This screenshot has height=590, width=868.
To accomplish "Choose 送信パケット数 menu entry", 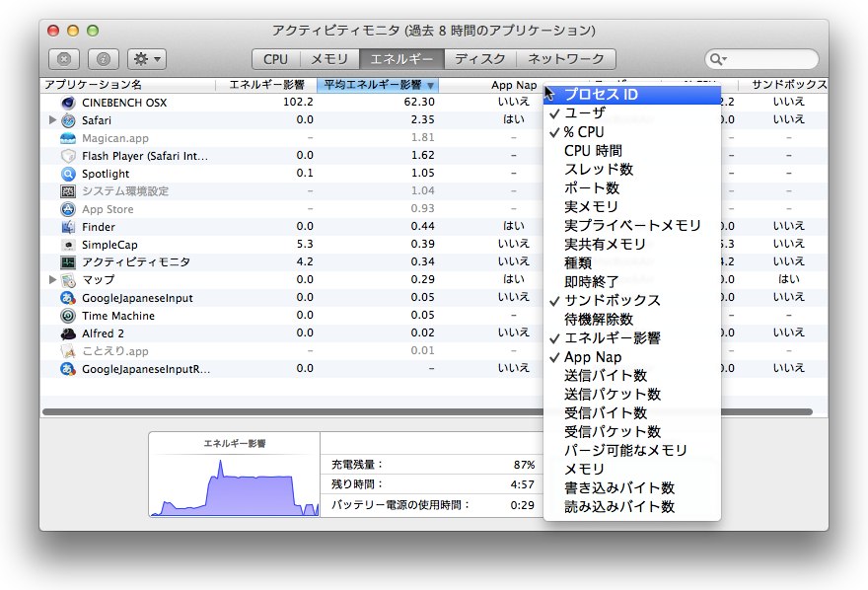I will click(x=632, y=394).
